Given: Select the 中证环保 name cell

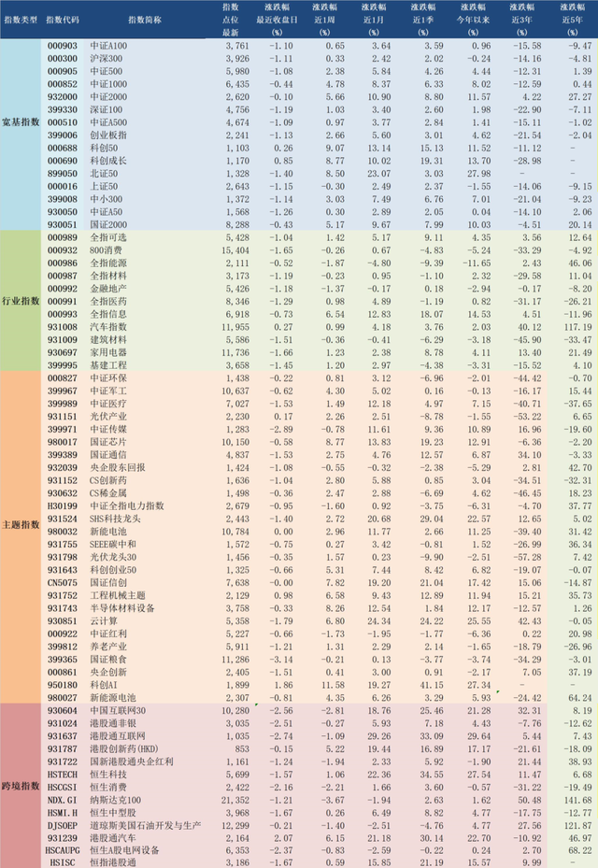Looking at the screenshot, I should 108,378.
